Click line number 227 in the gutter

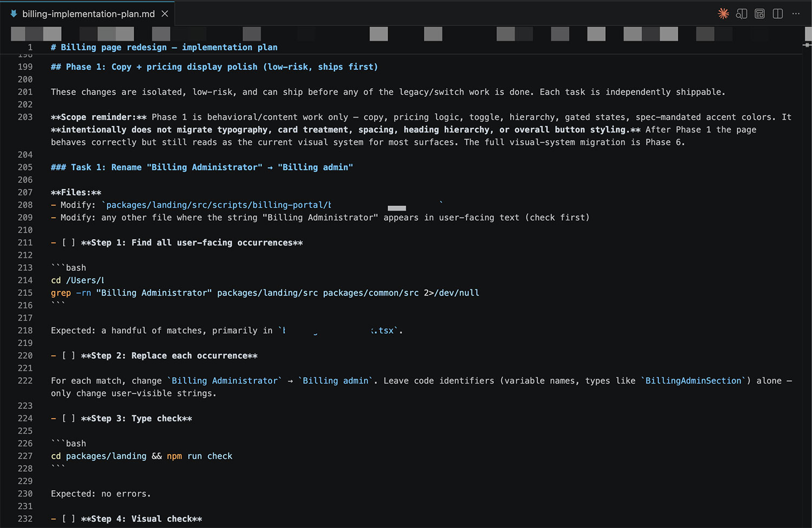click(x=25, y=456)
